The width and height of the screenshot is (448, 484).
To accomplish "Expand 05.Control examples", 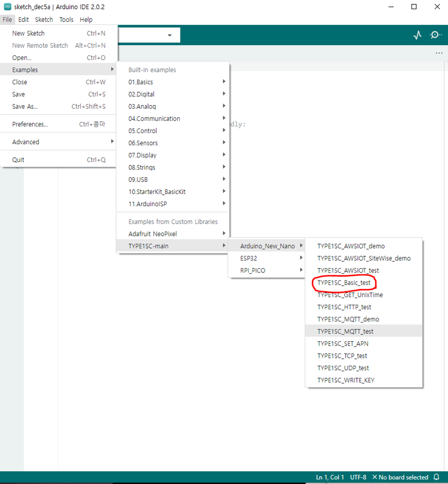I will pyautogui.click(x=173, y=131).
